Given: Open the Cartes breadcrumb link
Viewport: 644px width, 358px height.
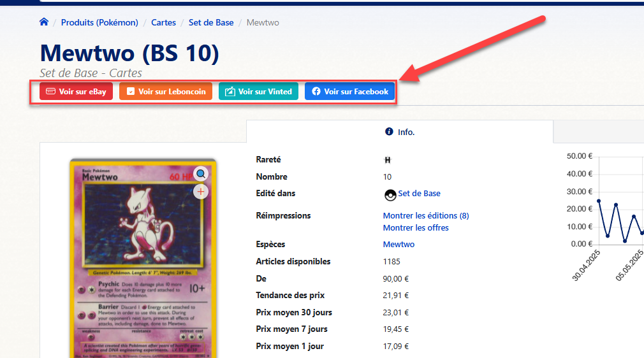Looking at the screenshot, I should pyautogui.click(x=163, y=22).
